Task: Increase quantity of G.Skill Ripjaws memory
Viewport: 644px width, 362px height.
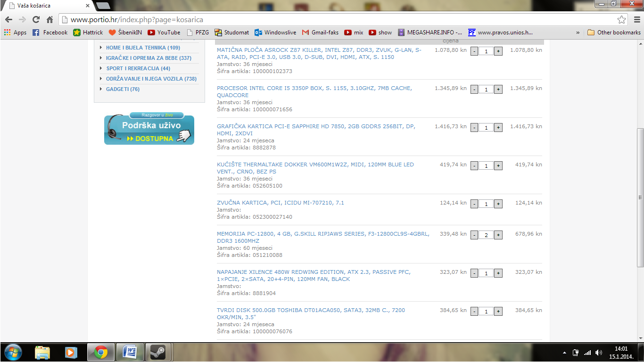Action: click(498, 235)
